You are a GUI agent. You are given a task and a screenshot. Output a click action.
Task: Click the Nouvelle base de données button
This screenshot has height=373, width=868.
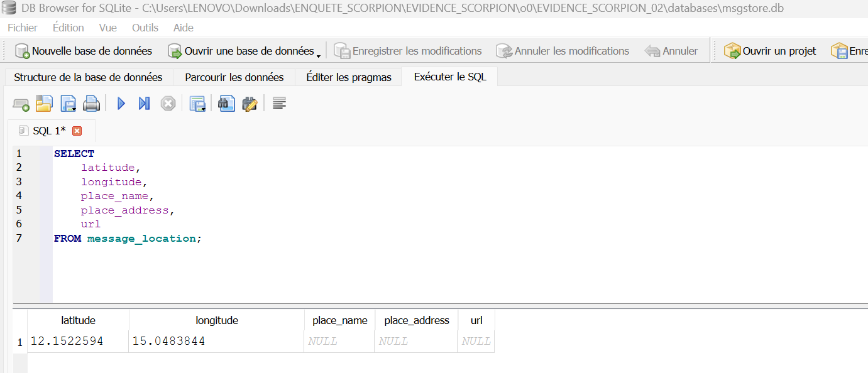(83, 51)
